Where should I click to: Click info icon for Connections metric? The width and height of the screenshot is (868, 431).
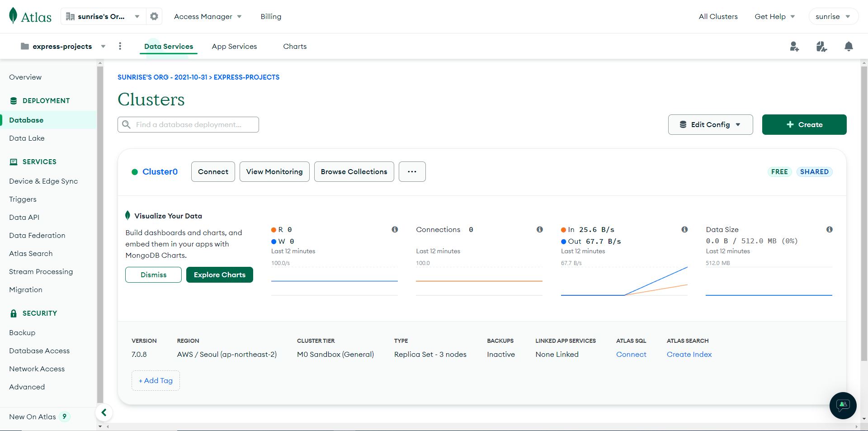click(539, 229)
